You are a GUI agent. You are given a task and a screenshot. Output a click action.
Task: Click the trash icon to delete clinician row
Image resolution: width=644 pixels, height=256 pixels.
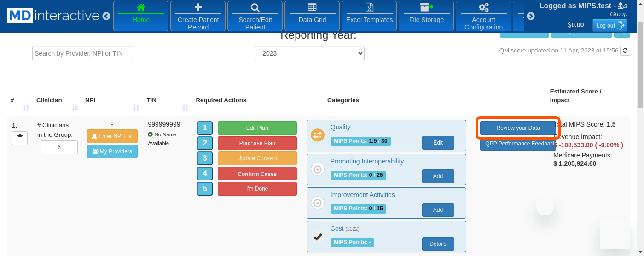(20, 138)
